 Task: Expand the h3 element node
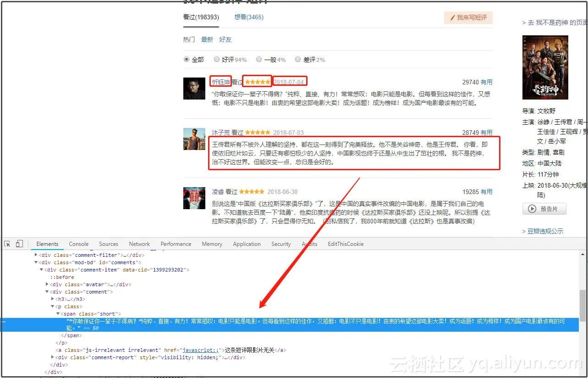[53, 299]
